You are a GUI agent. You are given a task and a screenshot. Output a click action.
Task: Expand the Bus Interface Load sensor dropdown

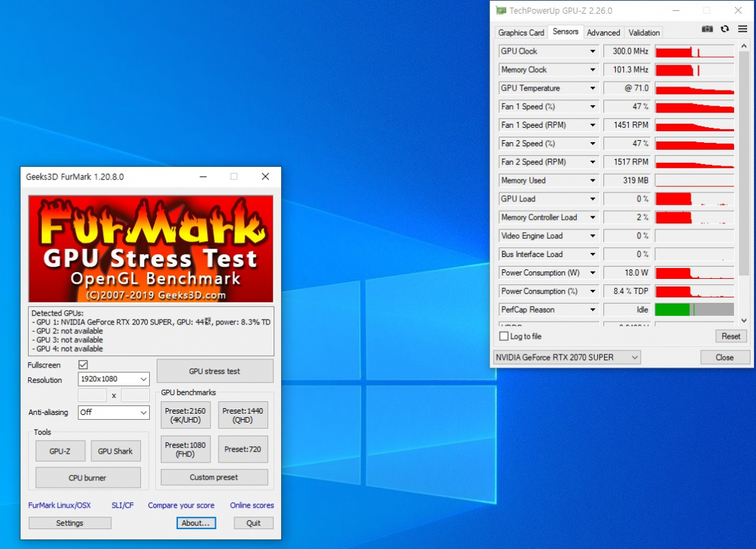pos(592,254)
